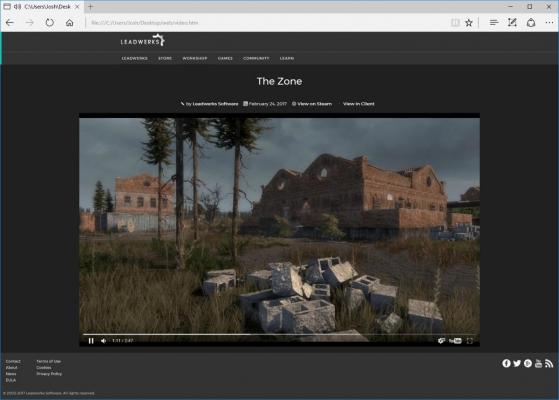This screenshot has width=559, height=400.
Task: Open Contact footer link
Action: click(x=13, y=361)
